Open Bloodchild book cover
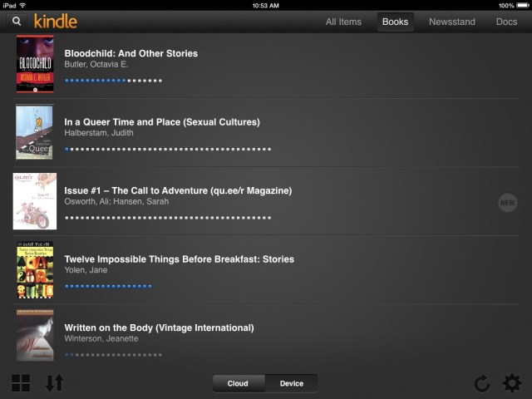Viewport: 532px width, 399px height. (35, 64)
